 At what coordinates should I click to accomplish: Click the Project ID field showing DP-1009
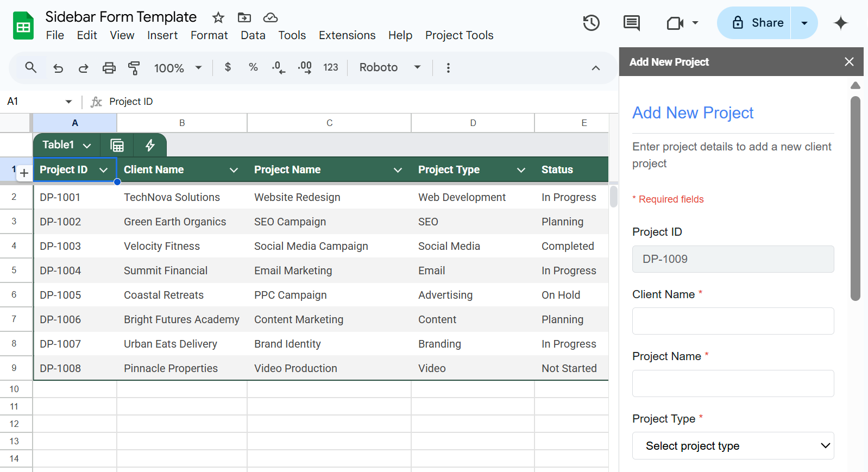733,259
